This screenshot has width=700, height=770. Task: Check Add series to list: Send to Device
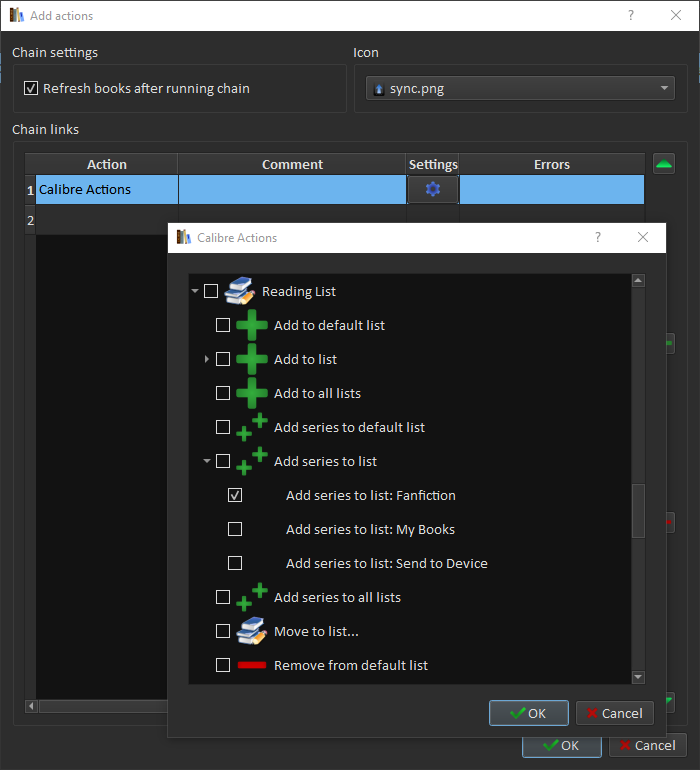pyautogui.click(x=235, y=563)
